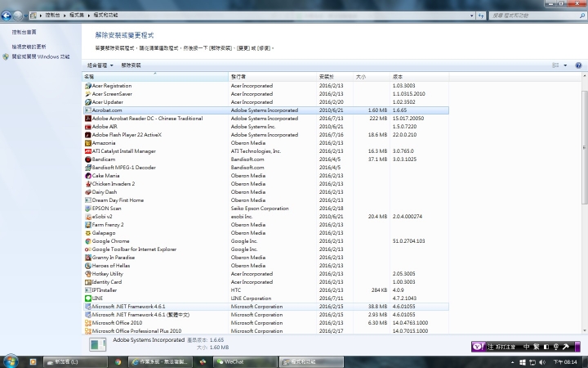Click the search programs input field

pyautogui.click(x=534, y=16)
